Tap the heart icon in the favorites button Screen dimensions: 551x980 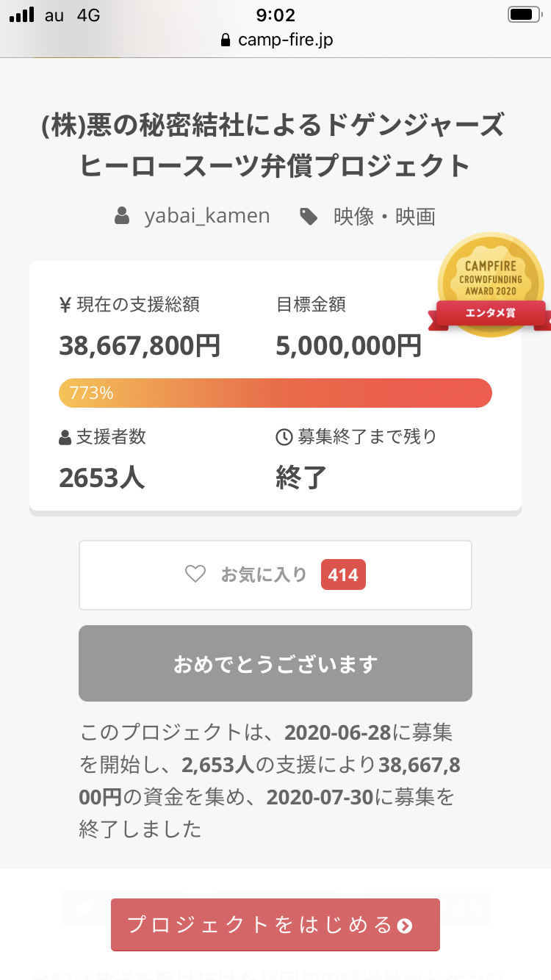coord(195,574)
